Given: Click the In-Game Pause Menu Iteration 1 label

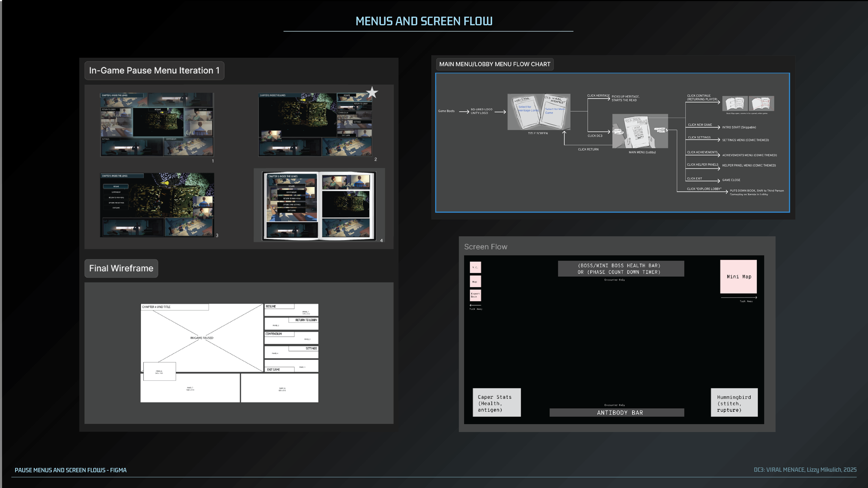Looking at the screenshot, I should click(154, 70).
